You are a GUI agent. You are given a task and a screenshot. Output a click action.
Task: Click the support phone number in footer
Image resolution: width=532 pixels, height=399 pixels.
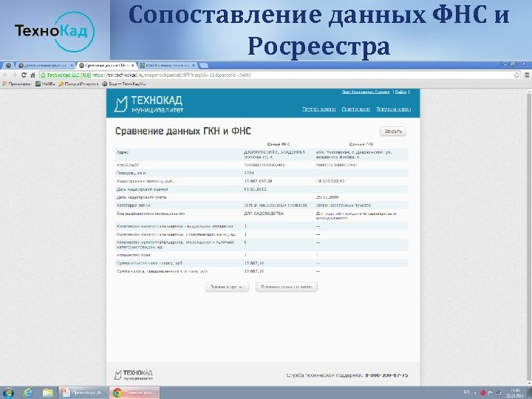coord(386,375)
